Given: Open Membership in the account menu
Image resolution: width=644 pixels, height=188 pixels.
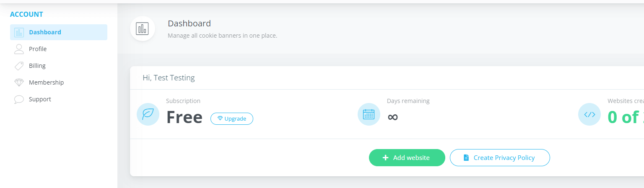Looking at the screenshot, I should tap(59, 82).
